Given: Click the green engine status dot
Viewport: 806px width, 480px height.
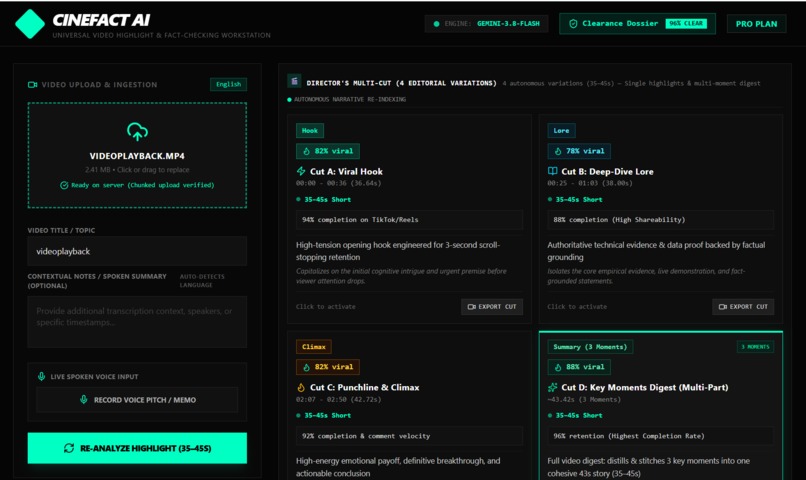Looking at the screenshot, I should 436,24.
